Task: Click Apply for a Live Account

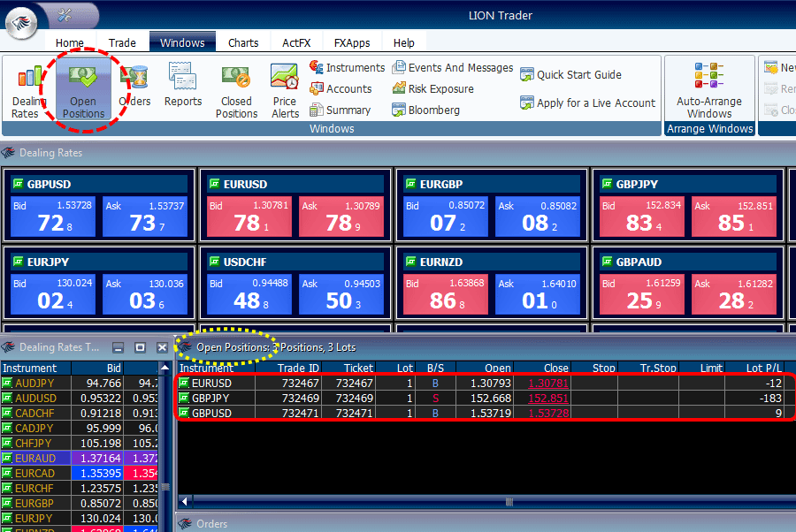Action: pyautogui.click(x=588, y=103)
